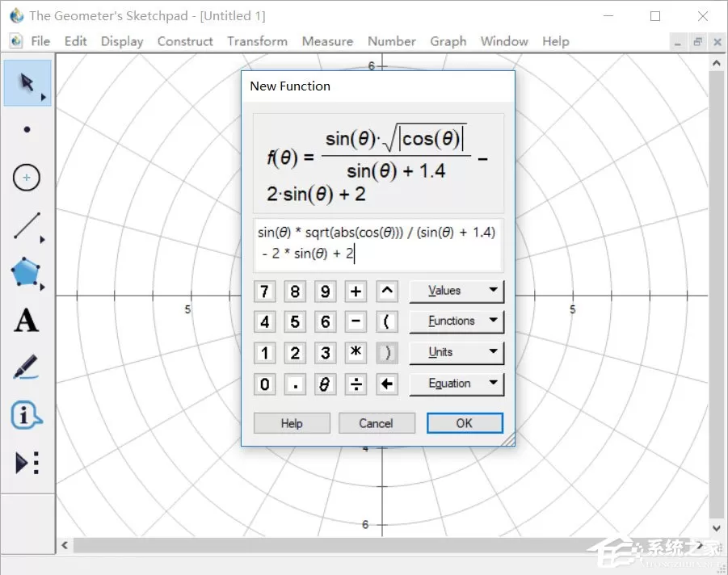Viewport: 728px width, 575px height.
Task: Click the close parenthesis key
Action: click(x=387, y=353)
